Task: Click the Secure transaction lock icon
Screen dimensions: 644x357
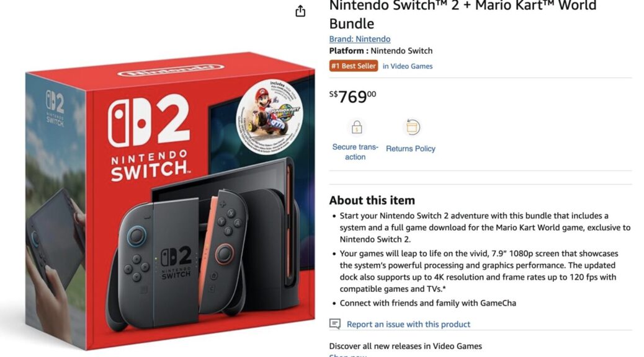Action: click(357, 127)
